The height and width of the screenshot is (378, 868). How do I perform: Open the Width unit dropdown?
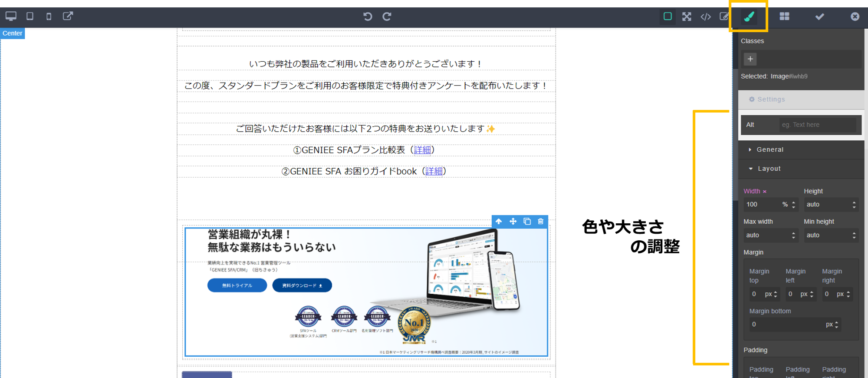point(789,205)
